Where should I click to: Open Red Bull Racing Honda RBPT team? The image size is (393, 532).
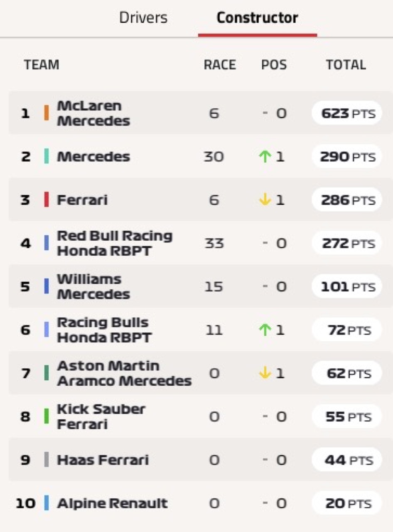[200, 243]
